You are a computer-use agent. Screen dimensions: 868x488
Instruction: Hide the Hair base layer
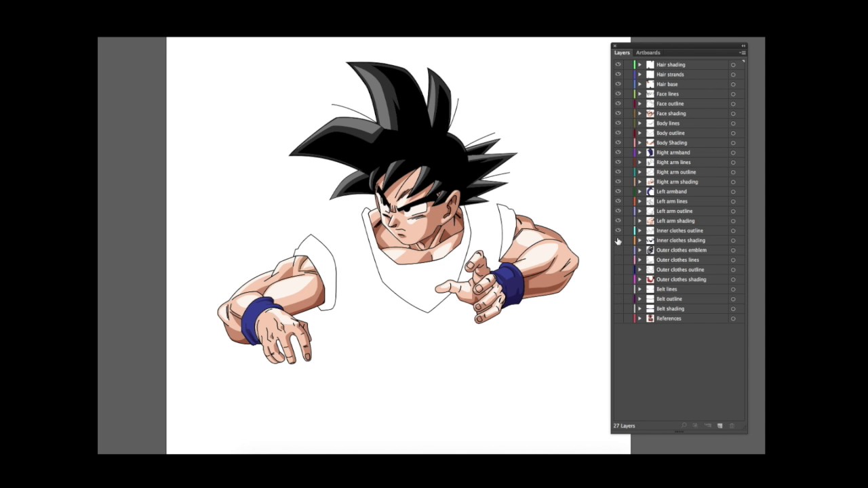pos(618,85)
